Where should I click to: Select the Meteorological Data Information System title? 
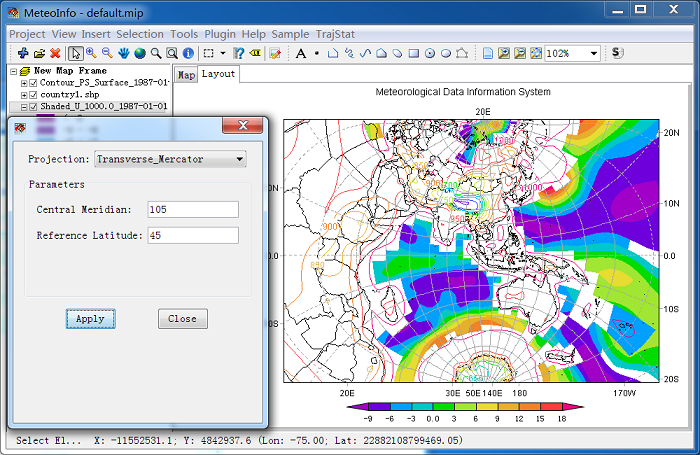coord(463,92)
